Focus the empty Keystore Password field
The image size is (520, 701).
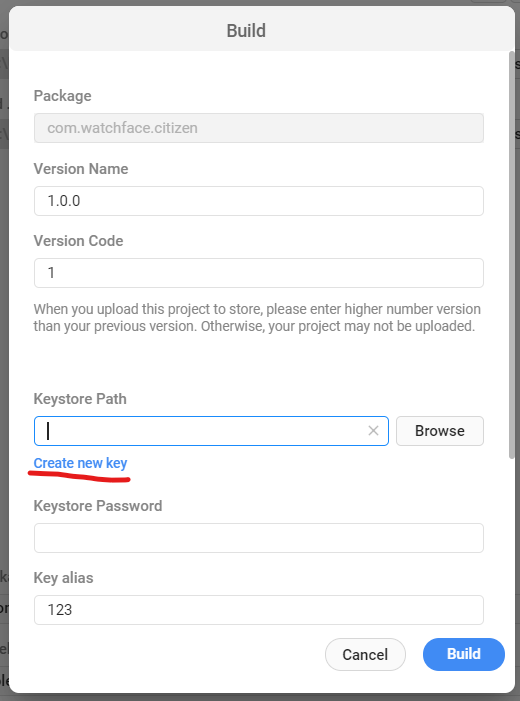tap(258, 538)
